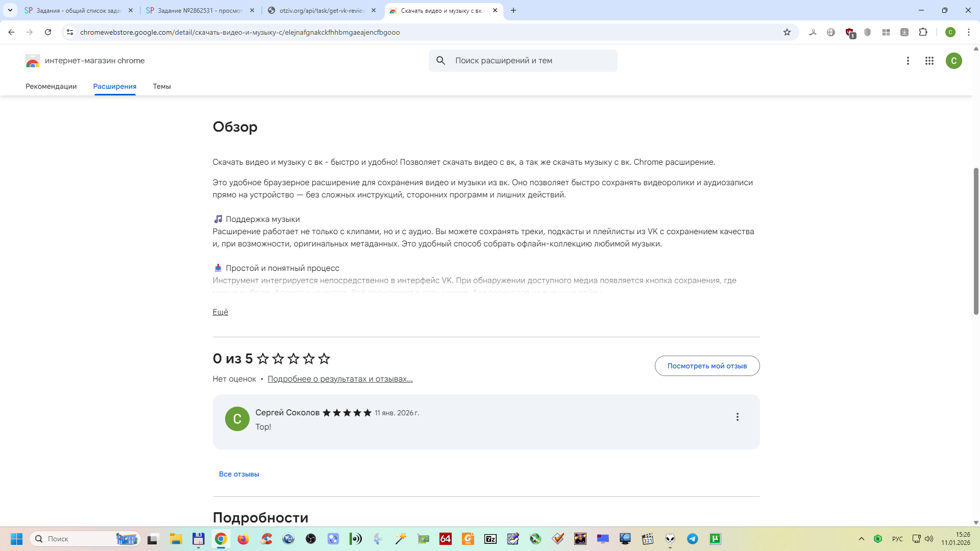The height and width of the screenshot is (551, 980).
Task: Reload the current page
Action: tap(48, 32)
